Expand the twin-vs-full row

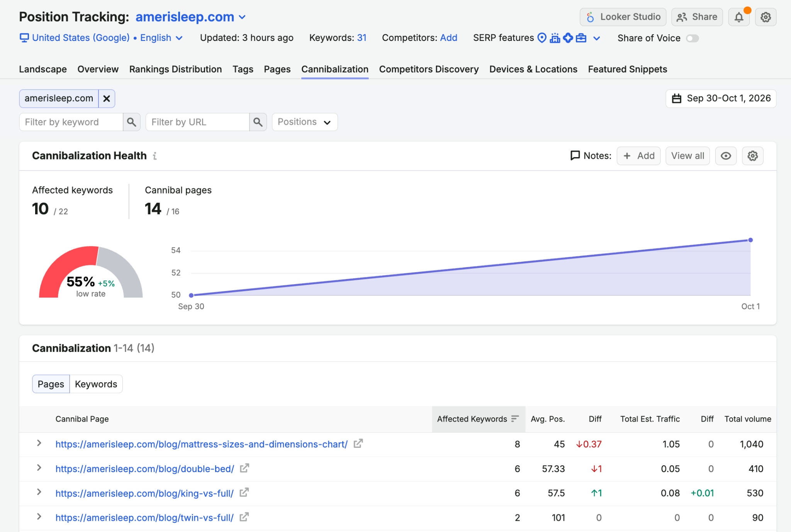(x=39, y=517)
